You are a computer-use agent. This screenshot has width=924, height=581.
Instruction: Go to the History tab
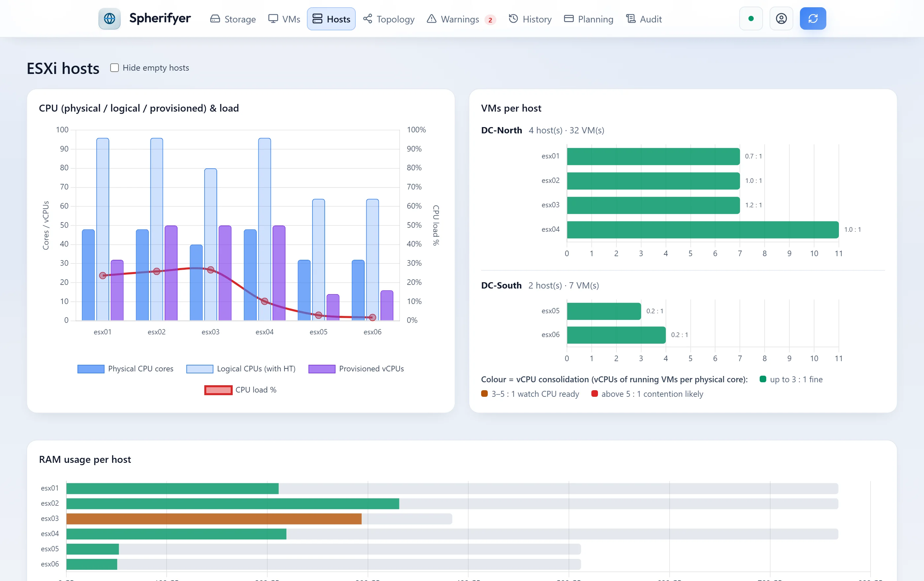[x=530, y=19]
